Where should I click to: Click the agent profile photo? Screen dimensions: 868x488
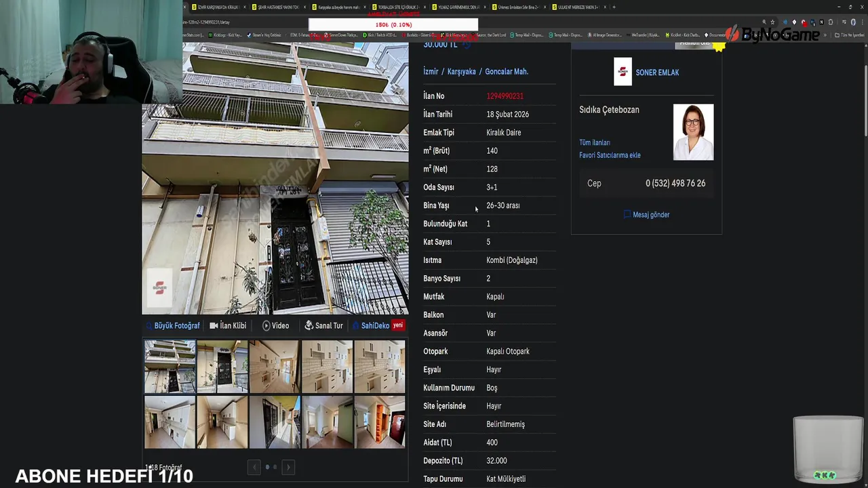pyautogui.click(x=693, y=132)
